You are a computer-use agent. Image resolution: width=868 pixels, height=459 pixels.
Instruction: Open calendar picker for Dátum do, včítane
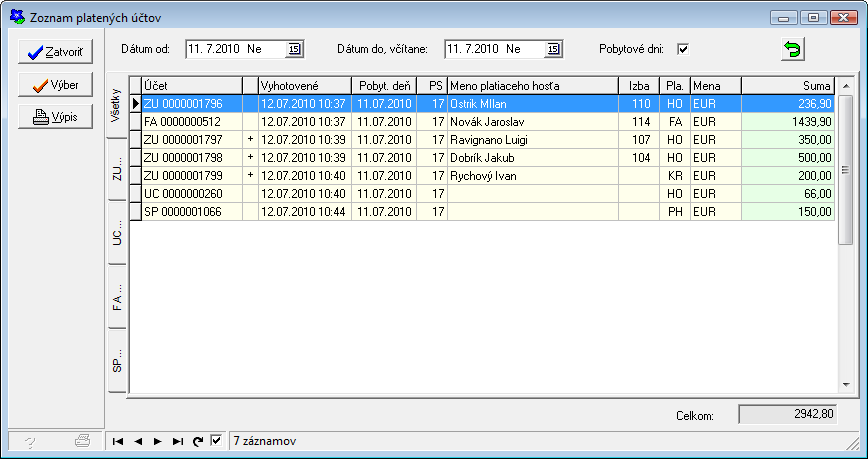click(554, 48)
